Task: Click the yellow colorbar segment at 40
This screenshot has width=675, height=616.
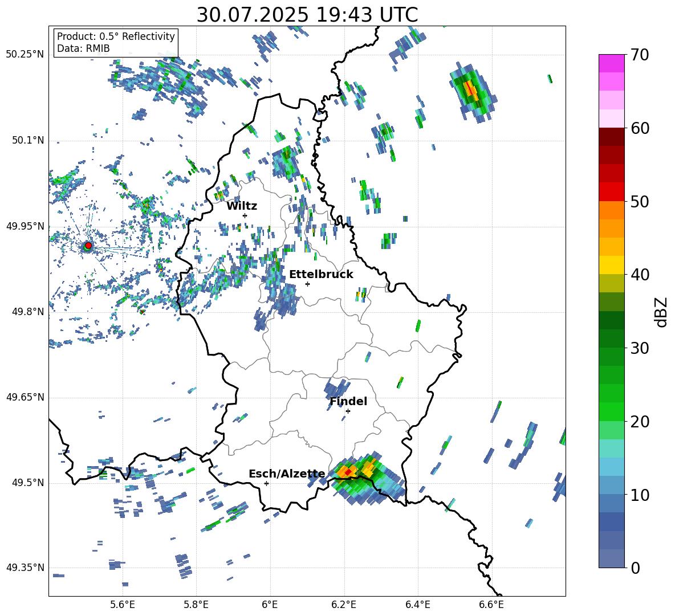Action: (611, 265)
